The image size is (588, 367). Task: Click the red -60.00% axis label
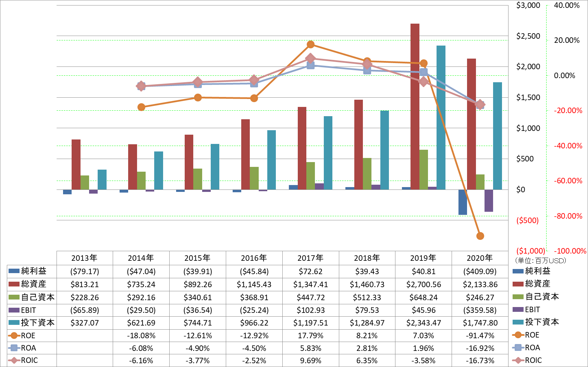568,181
